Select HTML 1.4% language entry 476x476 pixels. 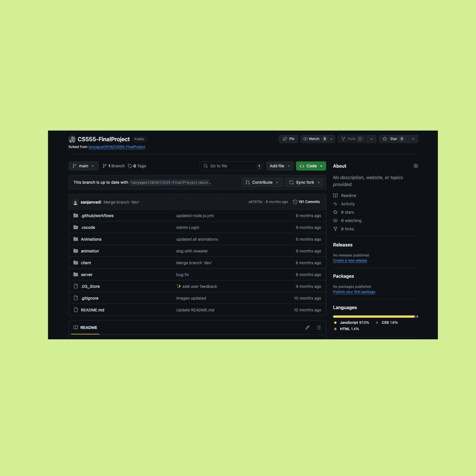347,329
